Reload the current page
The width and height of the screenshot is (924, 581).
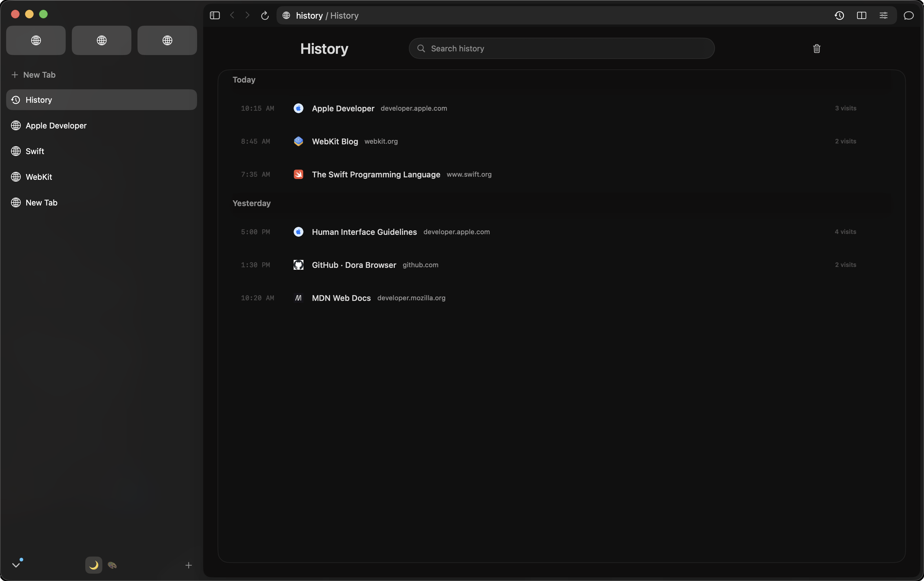click(265, 15)
